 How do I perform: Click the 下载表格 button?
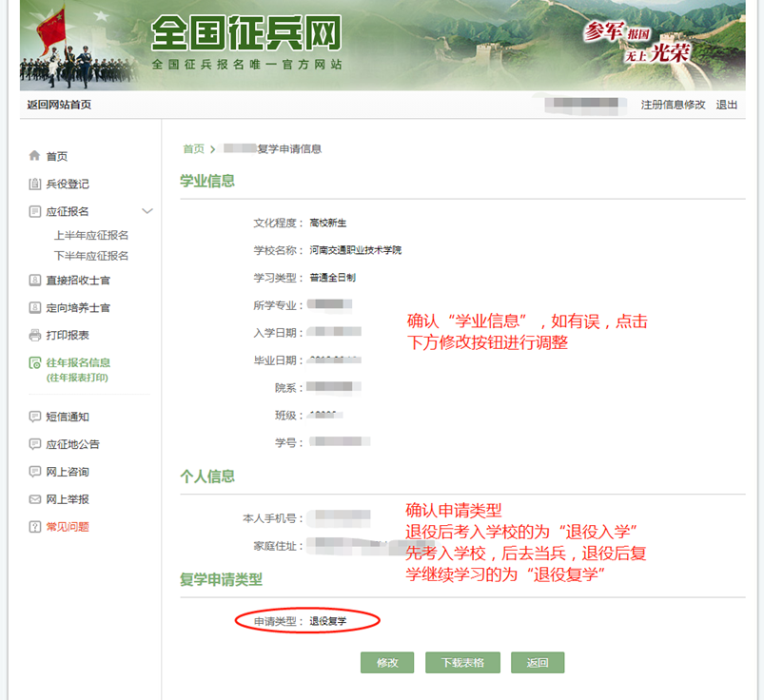pyautogui.click(x=462, y=662)
